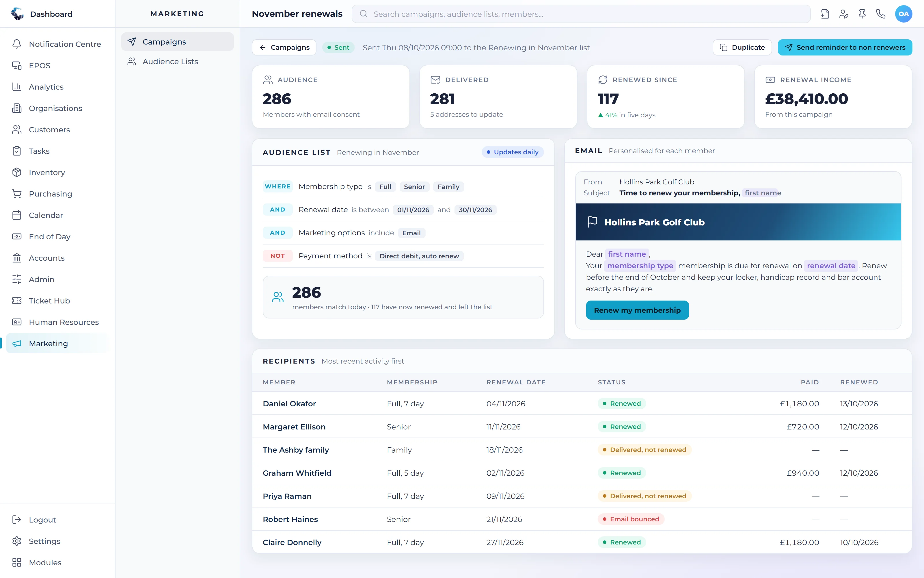924x578 pixels.
Task: Open Analytics in the sidebar
Action: (57, 87)
